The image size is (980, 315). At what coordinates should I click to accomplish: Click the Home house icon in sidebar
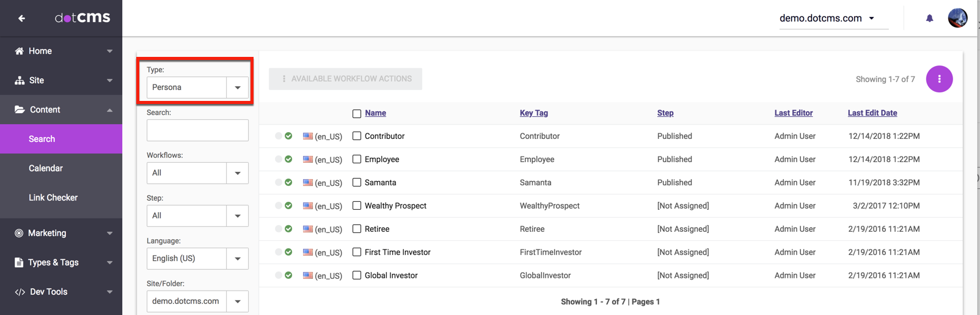point(19,51)
